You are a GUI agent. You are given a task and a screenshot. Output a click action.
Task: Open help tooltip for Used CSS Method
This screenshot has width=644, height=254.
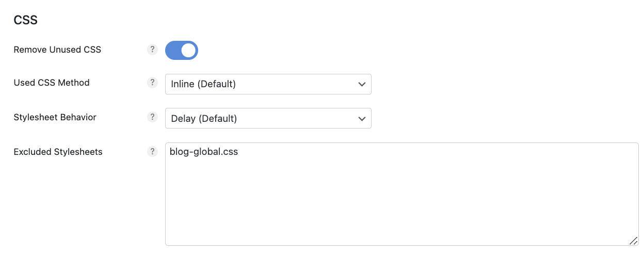click(x=152, y=82)
